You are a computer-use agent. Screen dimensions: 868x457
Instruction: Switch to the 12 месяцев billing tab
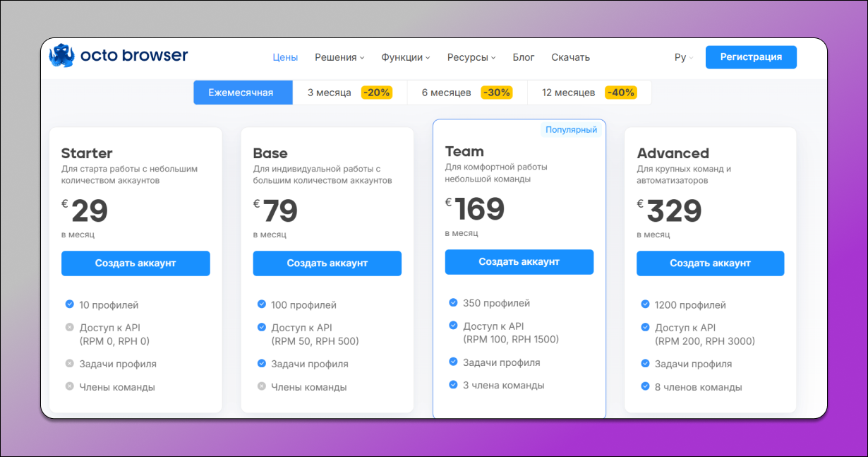pos(589,93)
